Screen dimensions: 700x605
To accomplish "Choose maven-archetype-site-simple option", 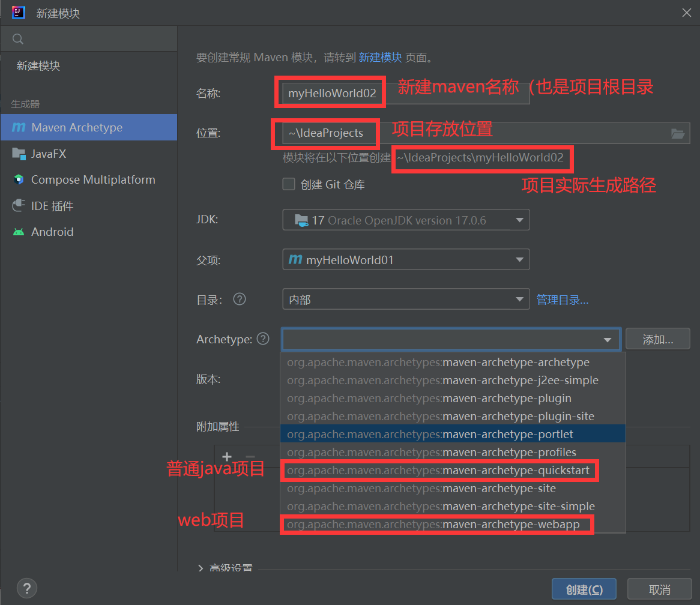I will coord(453,507).
